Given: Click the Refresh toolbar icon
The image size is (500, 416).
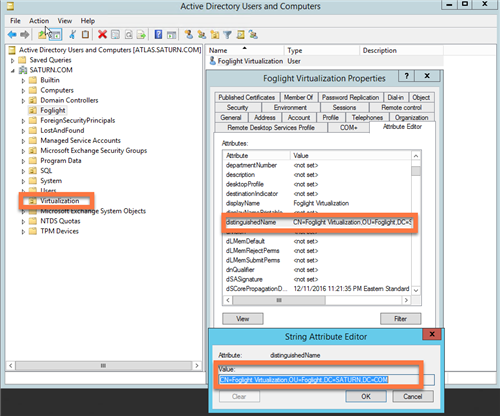Looking at the screenshot, I should pyautogui.click(x=129, y=34).
